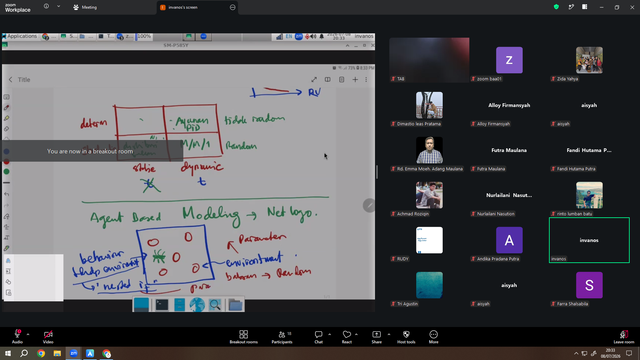Screen dimensions: 640x360
Task: Expand the arrow next to Chat
Action: coord(329,334)
